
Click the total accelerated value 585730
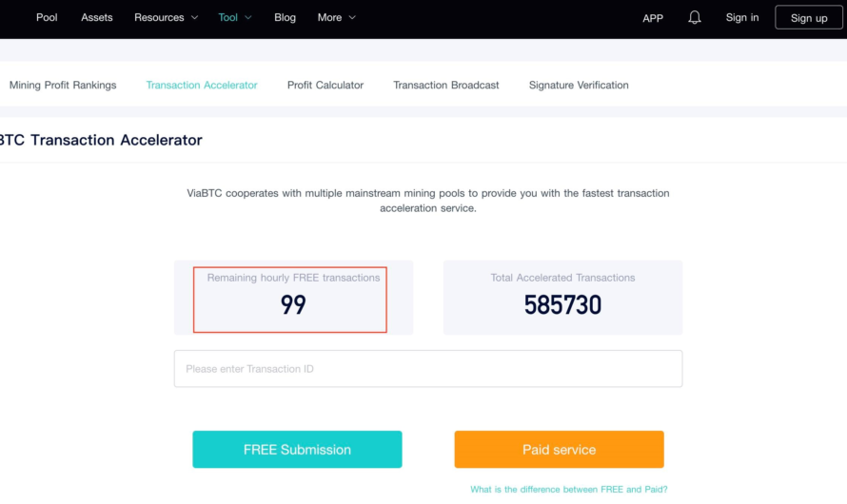pyautogui.click(x=562, y=305)
